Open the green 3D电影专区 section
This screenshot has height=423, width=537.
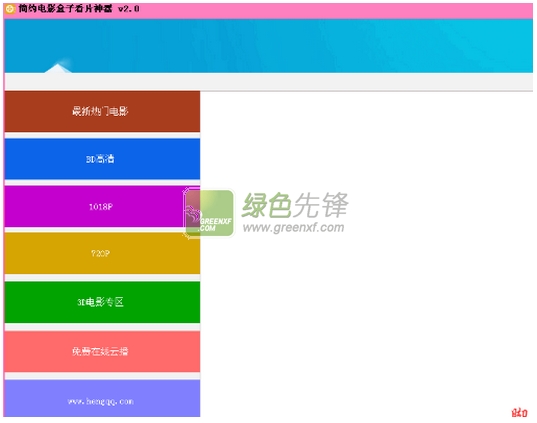(102, 302)
